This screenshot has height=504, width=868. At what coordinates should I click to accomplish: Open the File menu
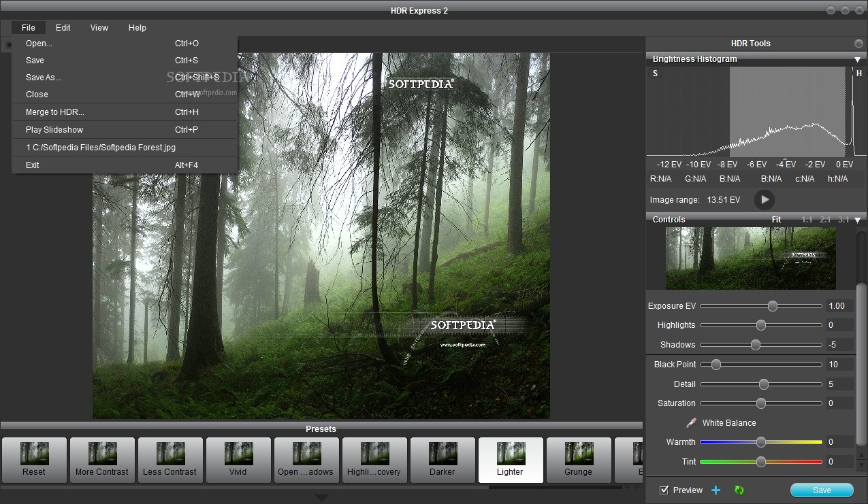point(28,28)
